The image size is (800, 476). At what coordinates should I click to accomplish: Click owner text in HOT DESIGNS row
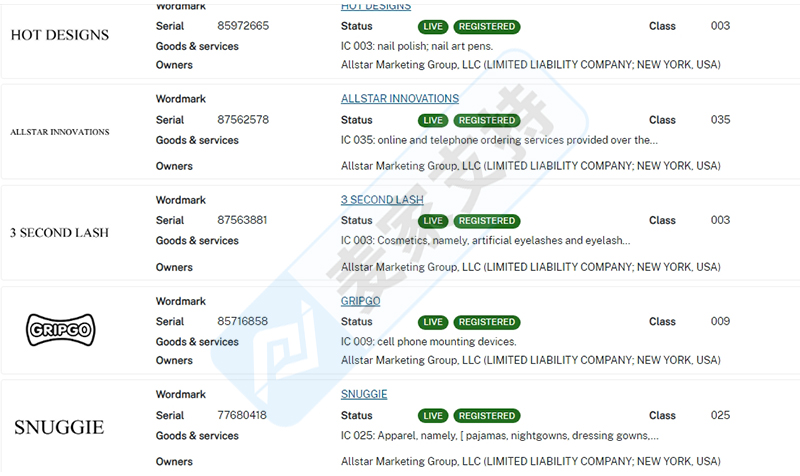(531, 64)
